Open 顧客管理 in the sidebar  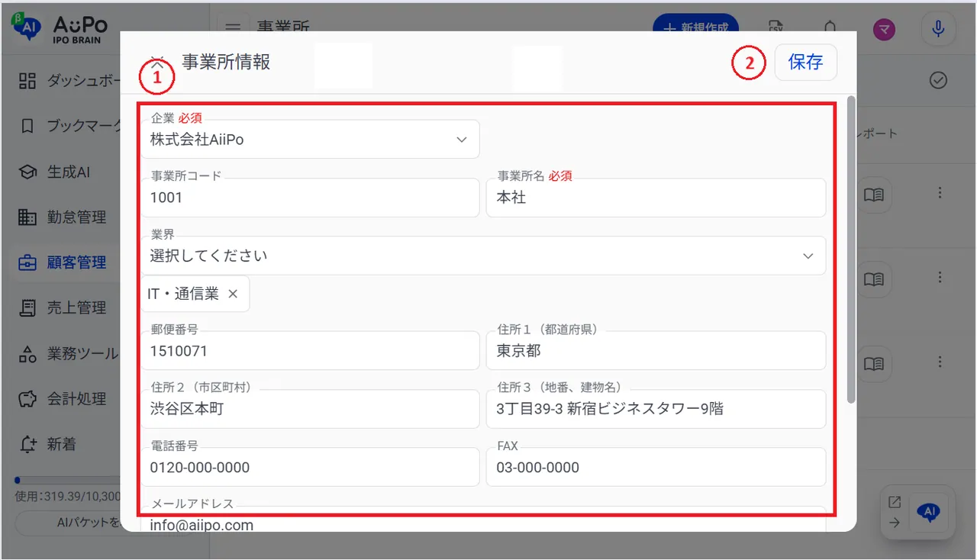click(76, 263)
